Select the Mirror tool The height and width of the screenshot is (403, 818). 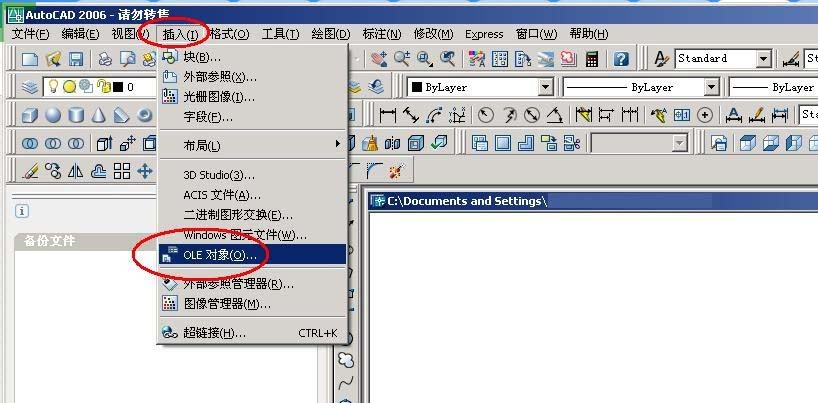pyautogui.click(x=76, y=171)
